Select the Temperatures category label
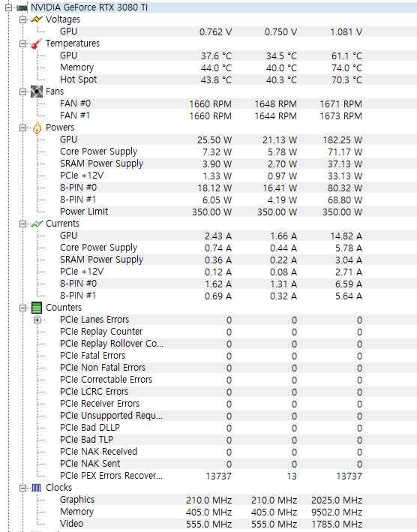Image resolution: width=417 pixels, height=532 pixels. pos(73,44)
